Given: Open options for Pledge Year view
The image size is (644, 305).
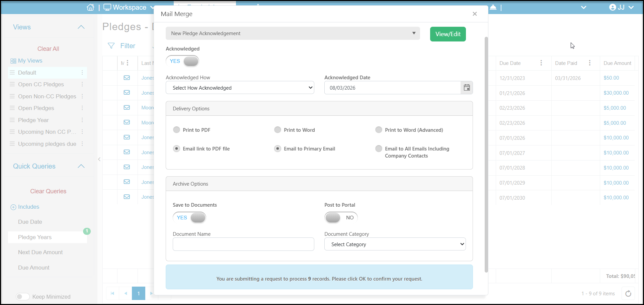Looking at the screenshot, I should pos(82,120).
